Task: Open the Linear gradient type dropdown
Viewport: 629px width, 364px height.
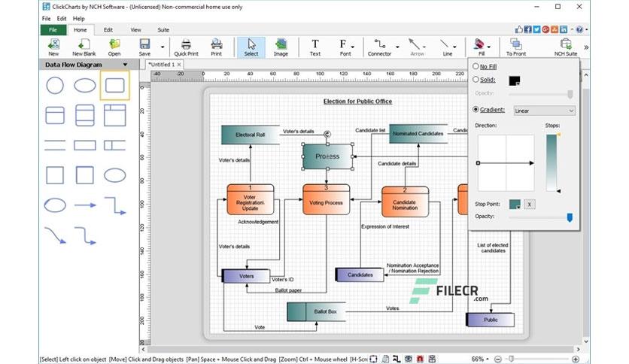Action: tap(545, 111)
